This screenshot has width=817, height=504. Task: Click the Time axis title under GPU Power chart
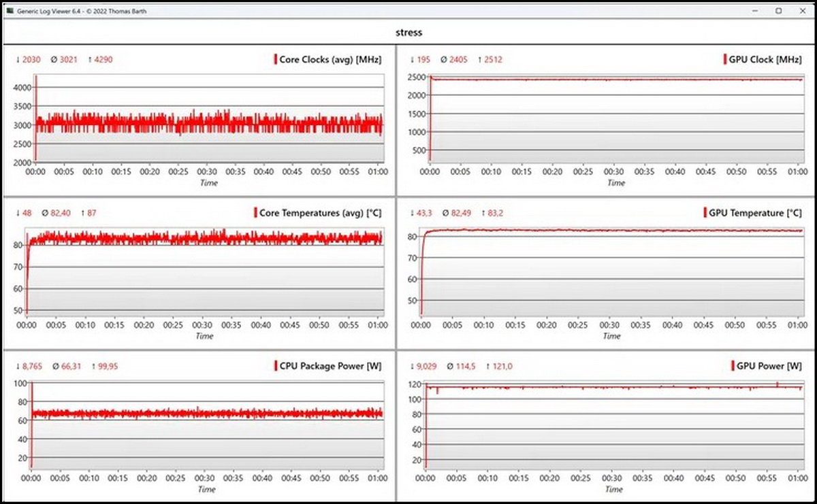pos(613,489)
